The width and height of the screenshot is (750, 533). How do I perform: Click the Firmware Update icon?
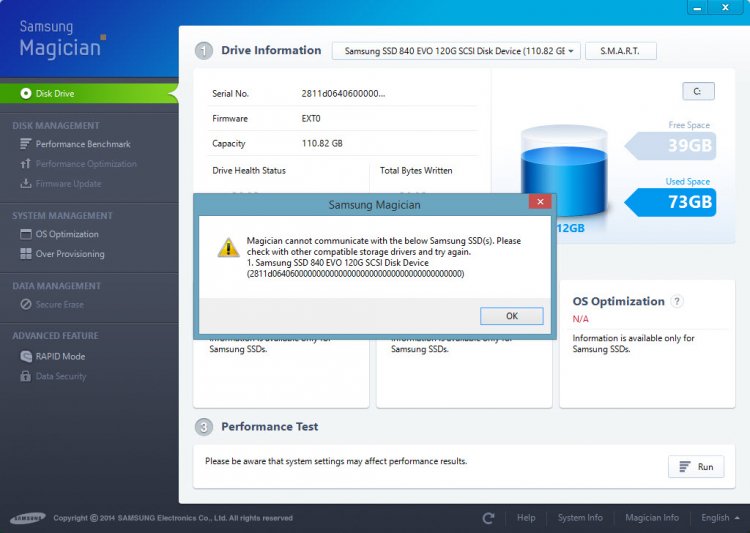coord(25,183)
